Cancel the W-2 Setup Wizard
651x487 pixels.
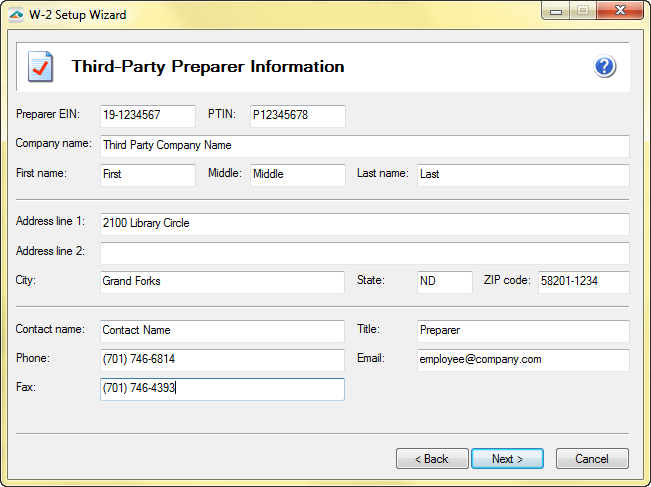coord(591,459)
